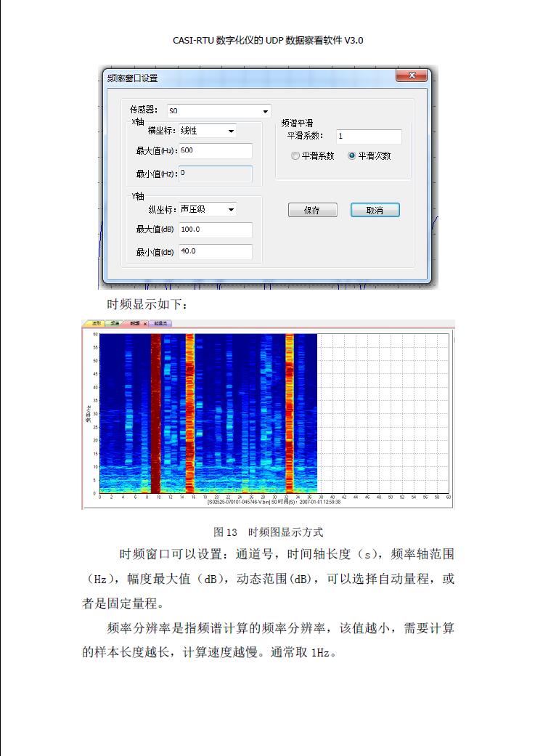This screenshot has height=756, width=535.
Task: Select the 时频 tab
Action: tap(134, 323)
